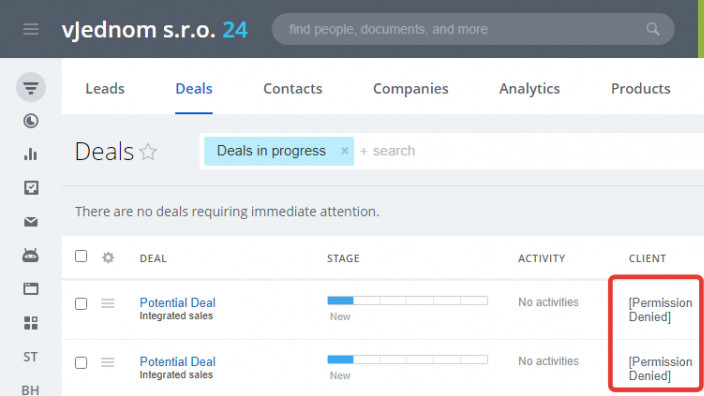This screenshot has width=704, height=396.
Task: Open the robot sidebar icon
Action: point(31,255)
